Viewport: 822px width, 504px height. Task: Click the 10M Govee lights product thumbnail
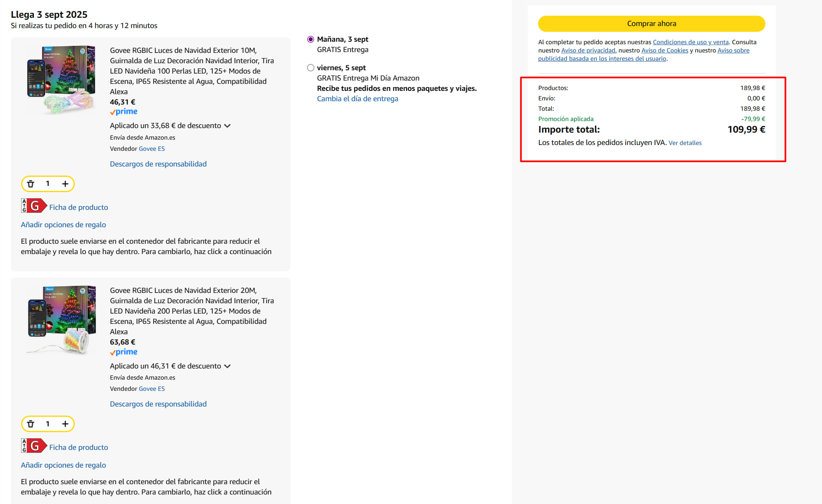(61, 80)
